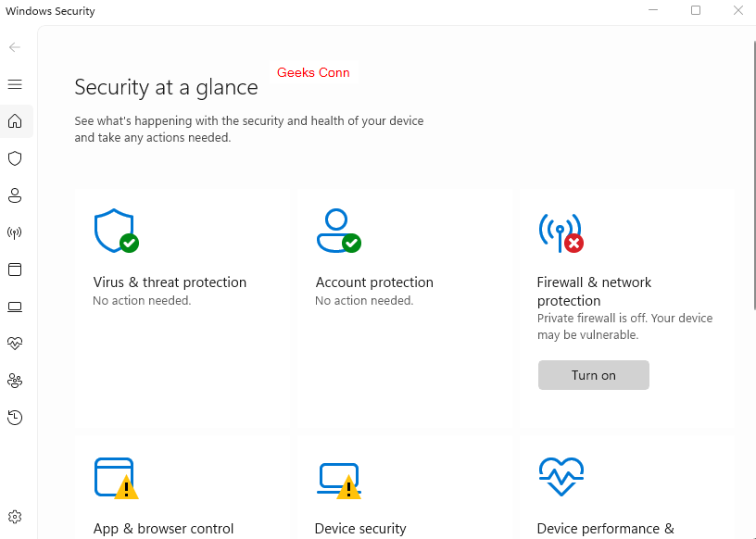This screenshot has height=539, width=756.
Task: Select Account protection person icon in sidebar
Action: 15,195
